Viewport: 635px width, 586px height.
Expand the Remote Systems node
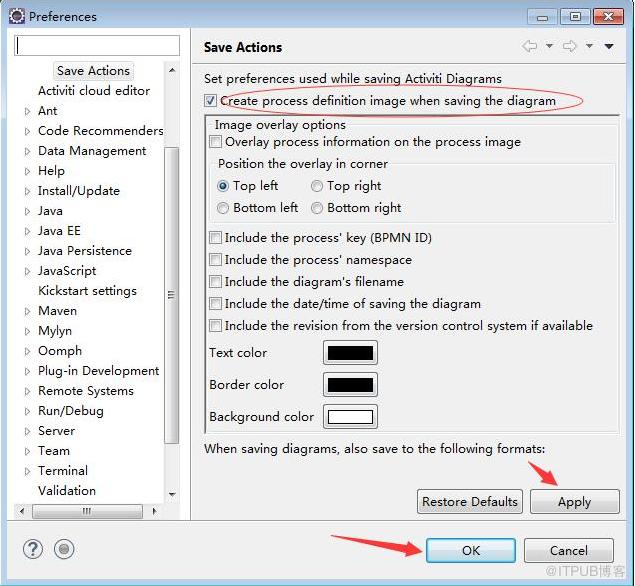point(27,391)
